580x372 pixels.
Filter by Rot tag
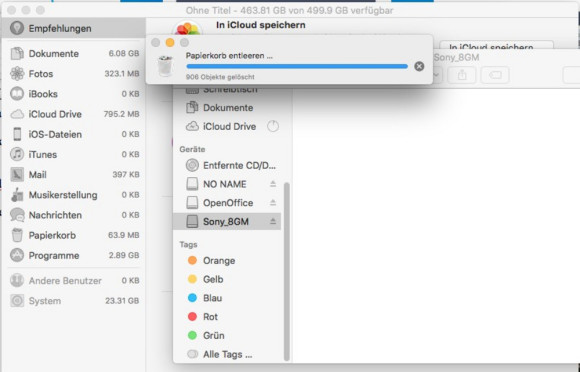pyautogui.click(x=227, y=317)
